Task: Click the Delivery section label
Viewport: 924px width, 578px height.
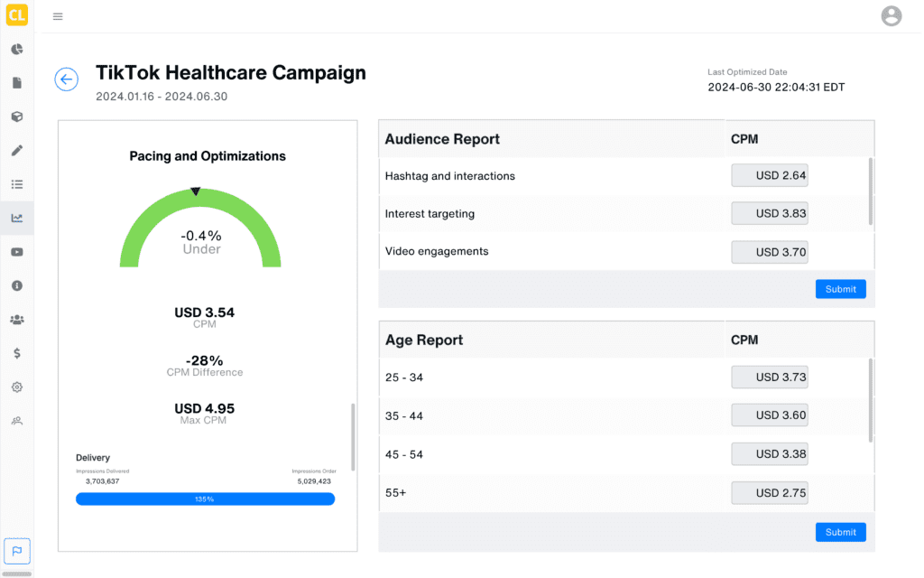Action: coord(93,458)
